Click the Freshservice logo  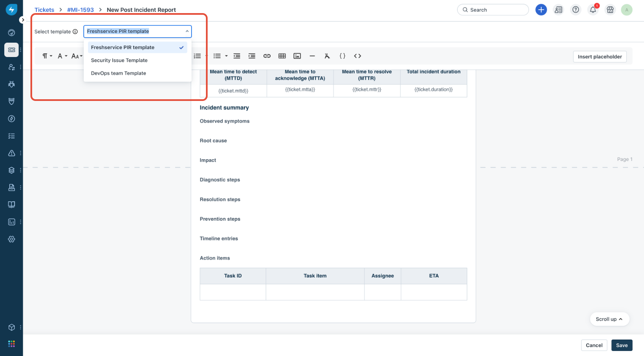[11, 10]
